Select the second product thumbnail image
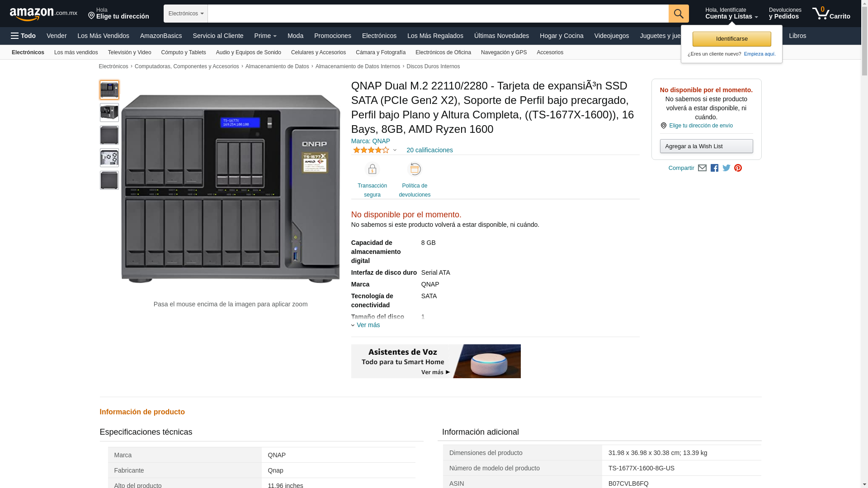Image resolution: width=868 pixels, height=488 pixels. click(109, 113)
